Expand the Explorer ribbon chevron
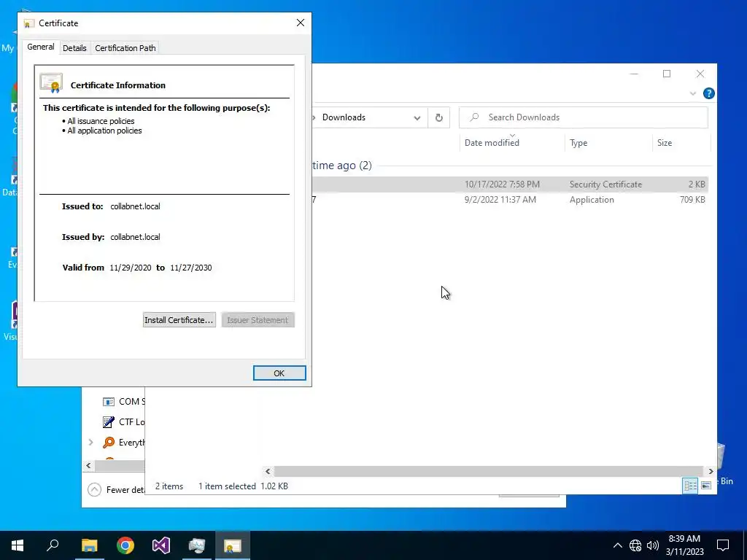Viewport: 747px width, 560px height. 693,93
